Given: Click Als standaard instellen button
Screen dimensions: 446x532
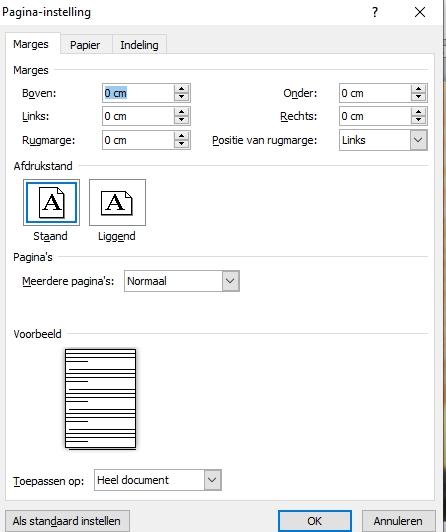Looking at the screenshot, I should (x=67, y=521).
